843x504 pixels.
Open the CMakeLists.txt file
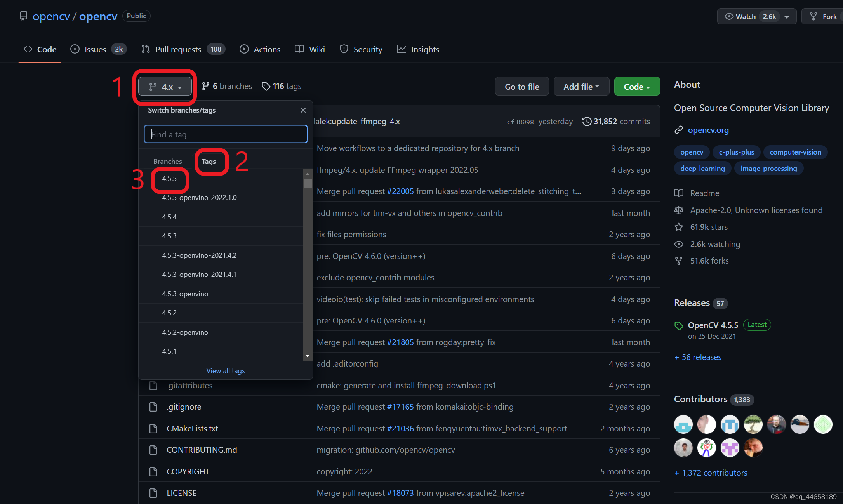point(193,429)
